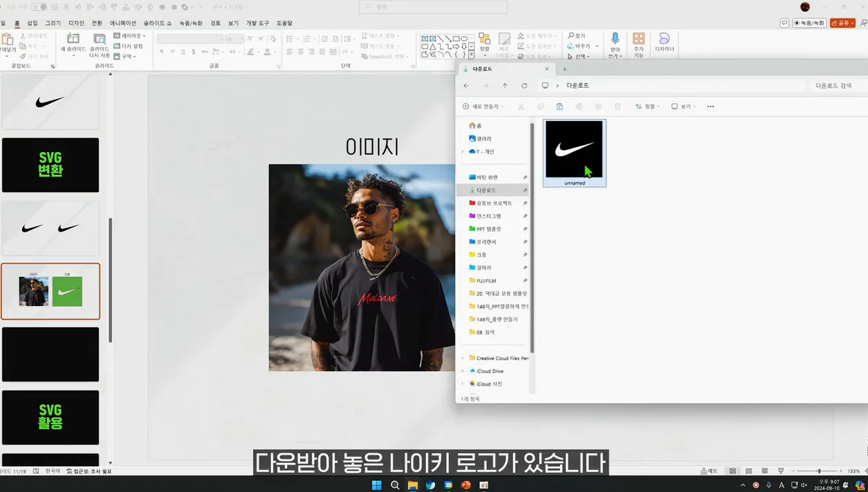
Task: Open the 그리기 ribbon tab
Action: [53, 23]
